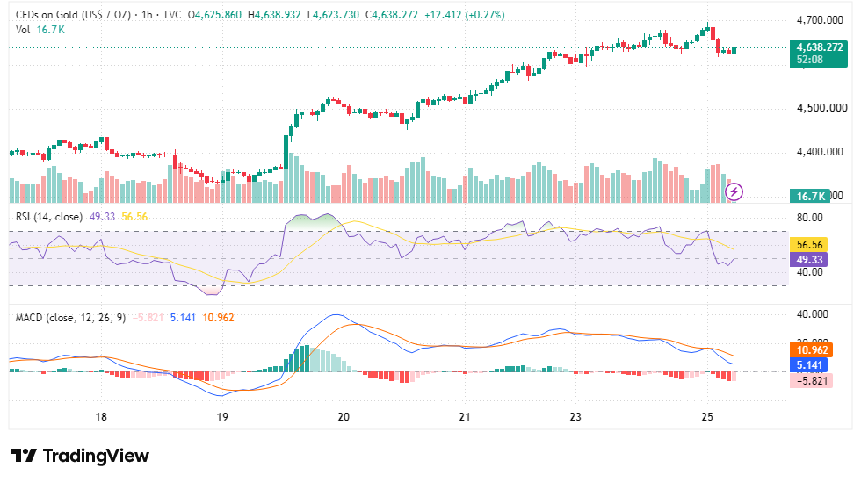Click the purple 49.33 RSI value label

coord(809,260)
